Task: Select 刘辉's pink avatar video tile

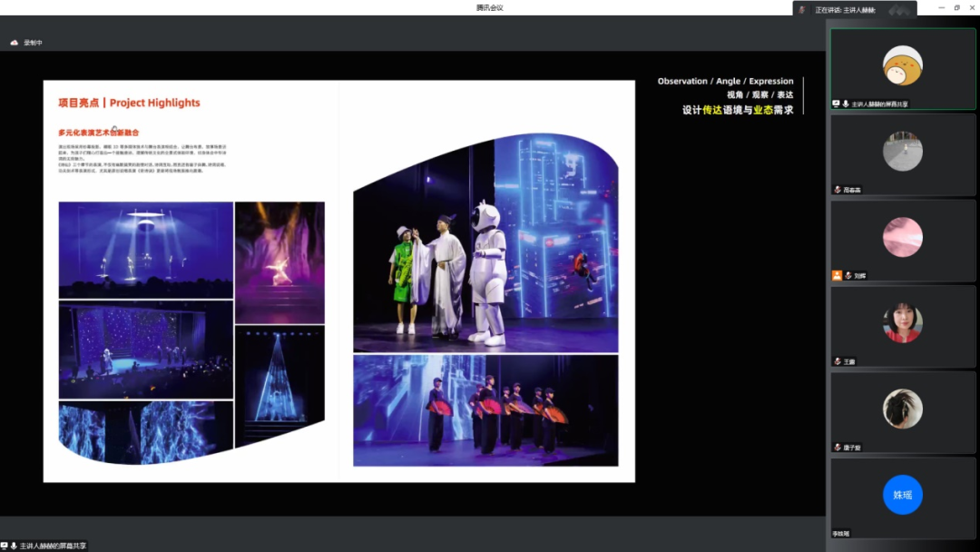Action: [902, 237]
